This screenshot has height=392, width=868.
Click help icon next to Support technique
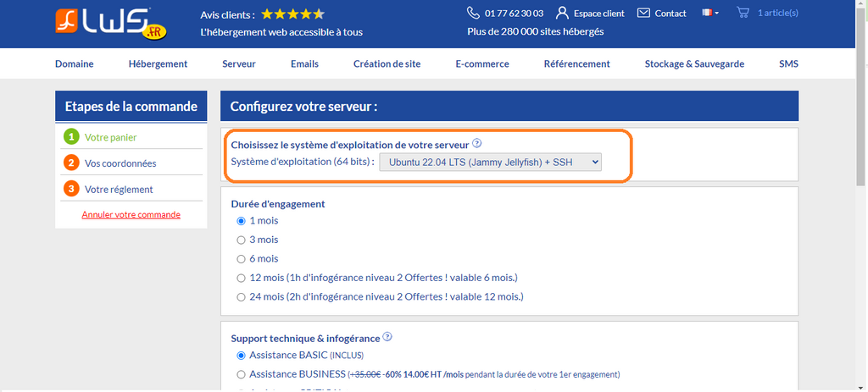coord(387,337)
